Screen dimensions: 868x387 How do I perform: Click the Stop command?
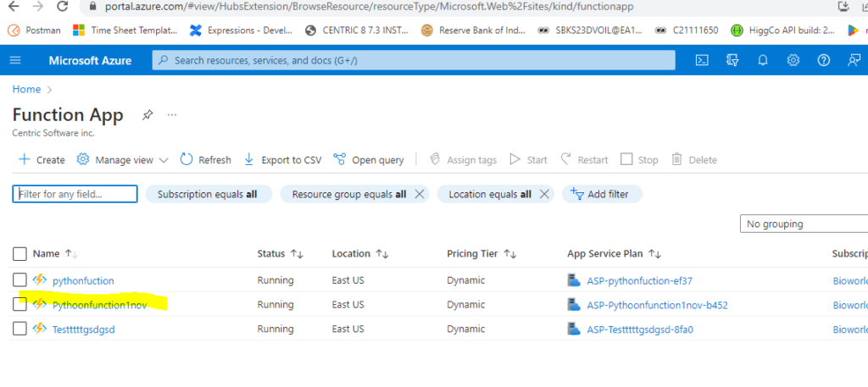[639, 160]
